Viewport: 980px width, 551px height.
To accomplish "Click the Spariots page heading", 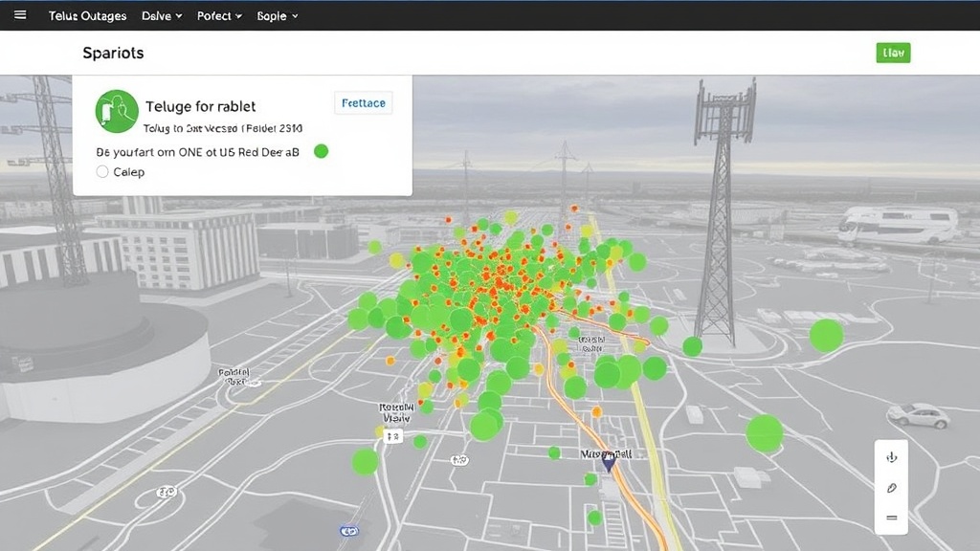I will (113, 54).
